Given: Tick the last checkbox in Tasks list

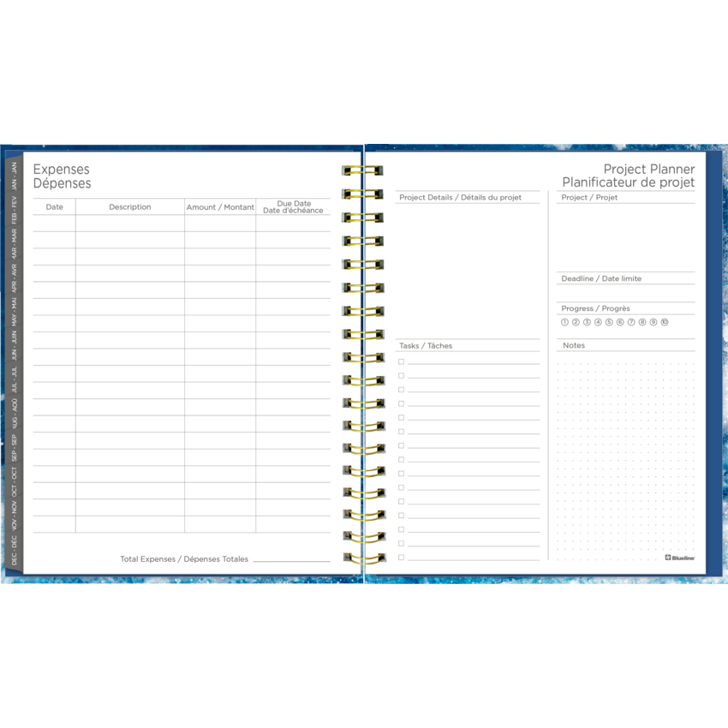Looking at the screenshot, I should (x=401, y=558).
